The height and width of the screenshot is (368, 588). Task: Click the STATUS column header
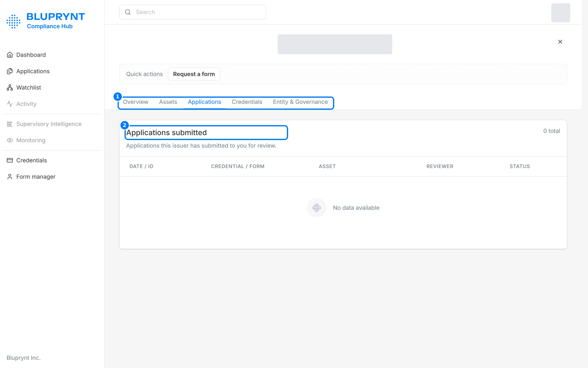pos(519,166)
